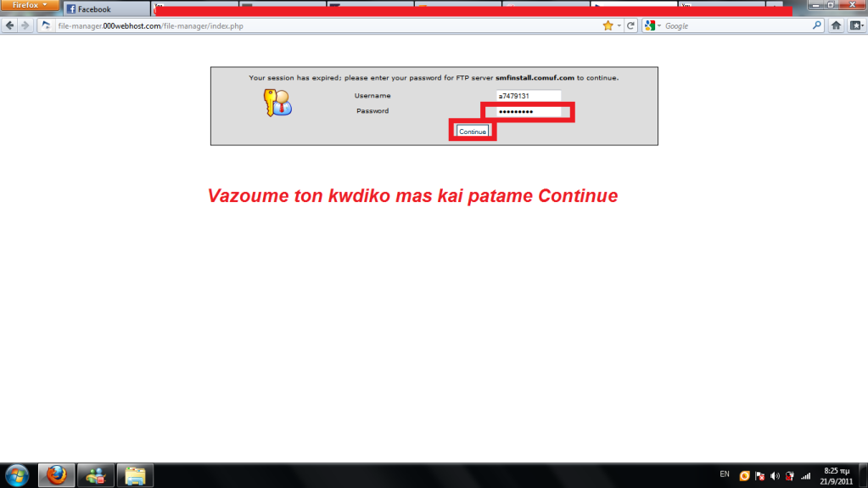Go back with the browser back arrow
868x488 pixels.
[x=10, y=25]
